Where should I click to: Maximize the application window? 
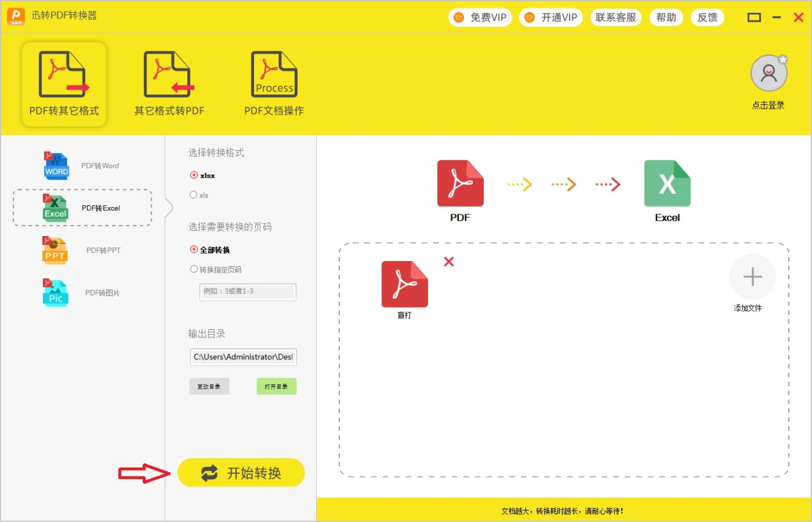(x=754, y=18)
